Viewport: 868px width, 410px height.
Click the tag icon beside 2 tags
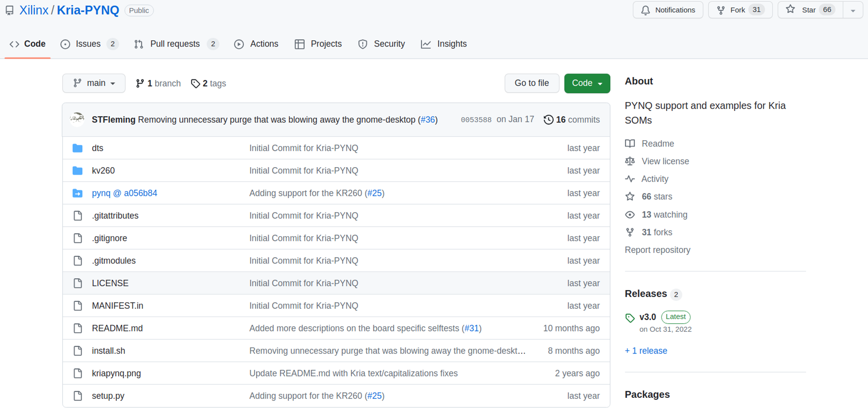pos(195,83)
